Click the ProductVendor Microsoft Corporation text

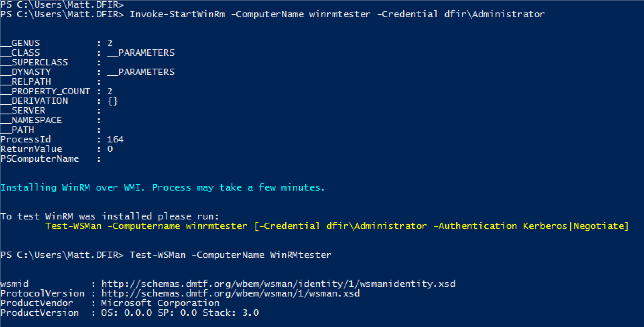[160, 303]
